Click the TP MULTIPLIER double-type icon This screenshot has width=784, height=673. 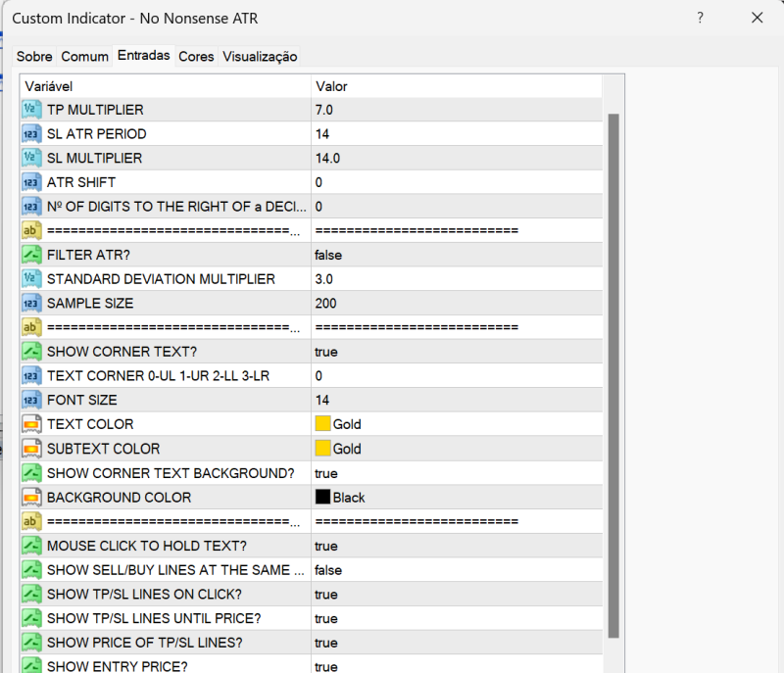31,110
